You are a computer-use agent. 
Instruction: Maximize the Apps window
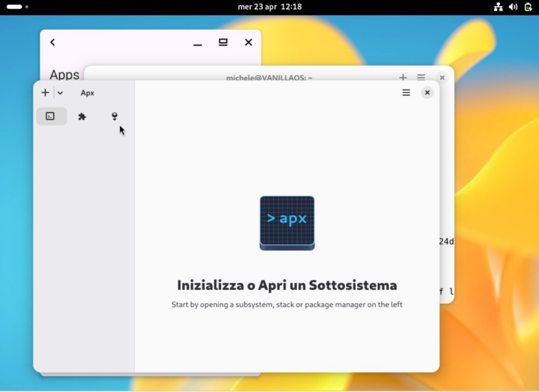pos(223,42)
